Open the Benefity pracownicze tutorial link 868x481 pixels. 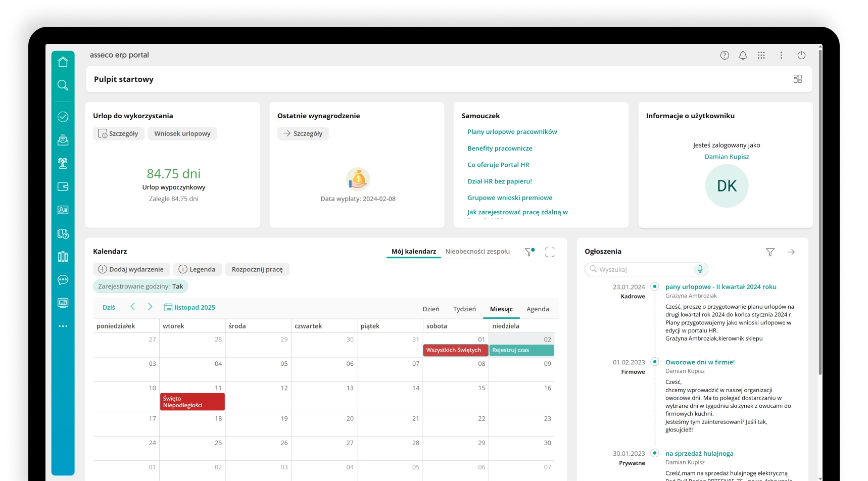click(500, 148)
